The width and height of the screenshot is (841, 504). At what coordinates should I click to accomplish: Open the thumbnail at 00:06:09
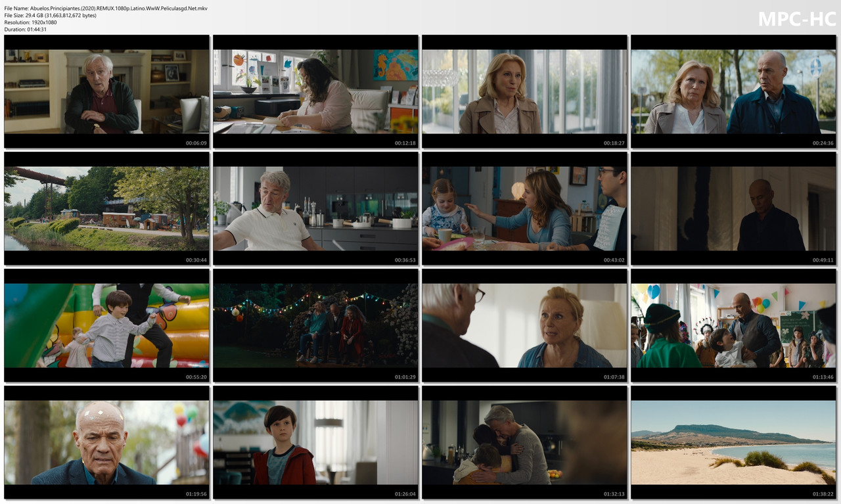tap(106, 91)
